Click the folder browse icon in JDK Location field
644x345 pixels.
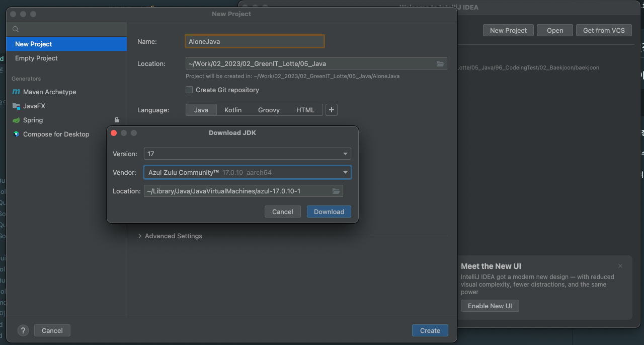pos(336,191)
